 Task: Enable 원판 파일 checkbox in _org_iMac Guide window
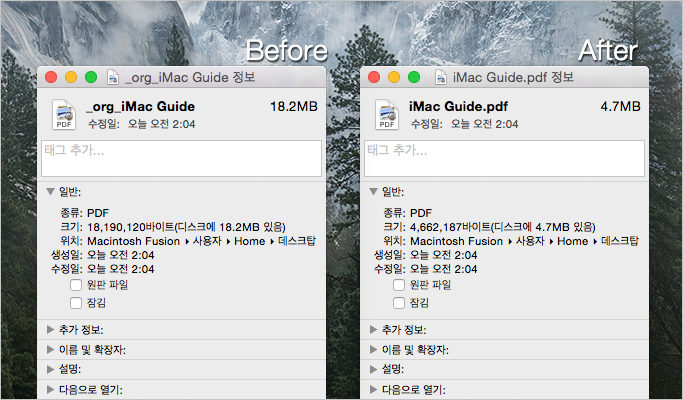pos(76,285)
